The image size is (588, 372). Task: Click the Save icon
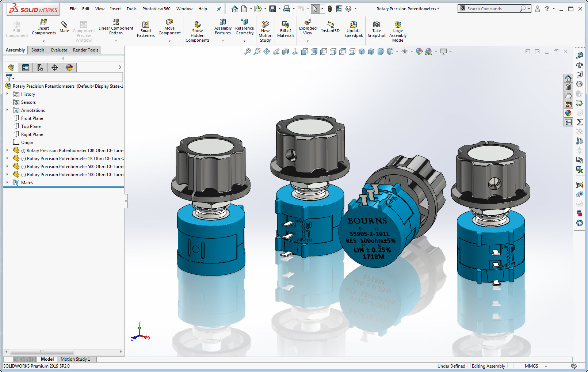coord(272,9)
